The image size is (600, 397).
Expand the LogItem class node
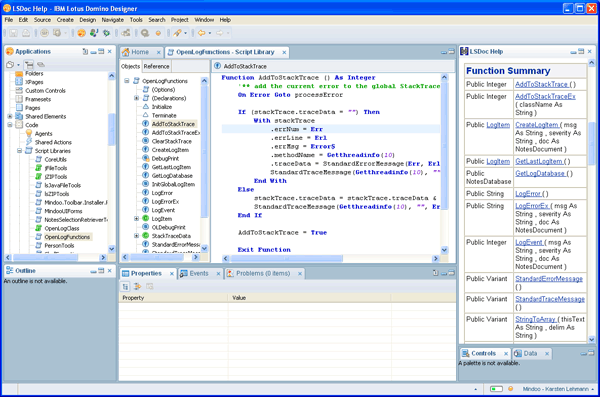tap(136, 219)
